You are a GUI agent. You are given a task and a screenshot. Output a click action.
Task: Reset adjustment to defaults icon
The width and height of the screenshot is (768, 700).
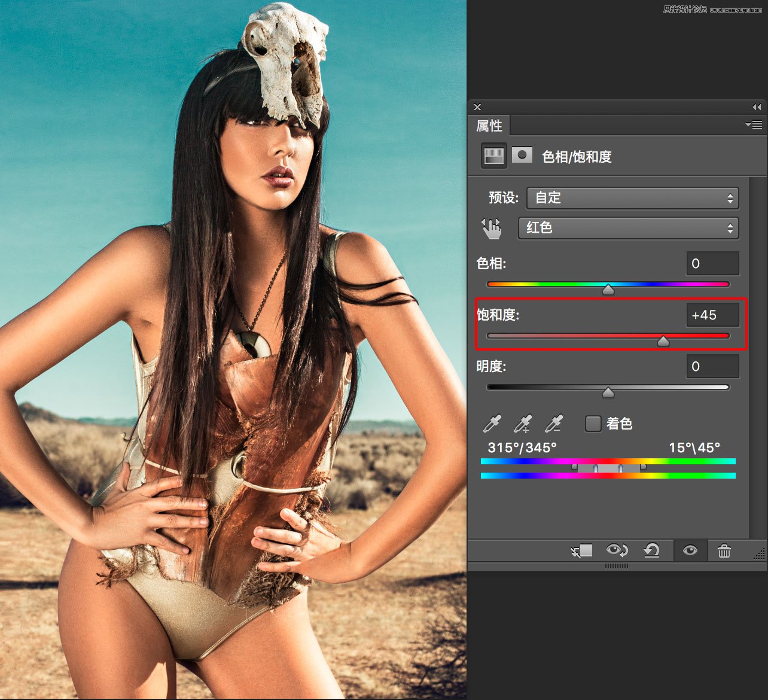pos(652,550)
